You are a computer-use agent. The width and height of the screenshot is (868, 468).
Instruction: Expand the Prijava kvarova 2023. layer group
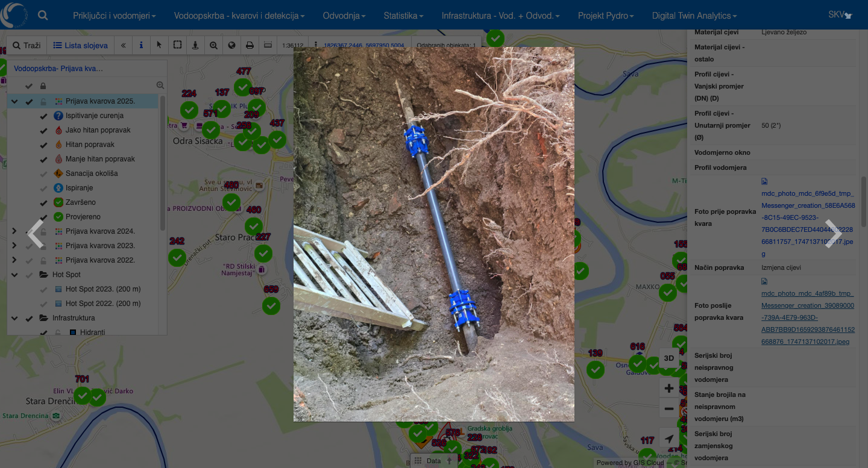(14, 246)
